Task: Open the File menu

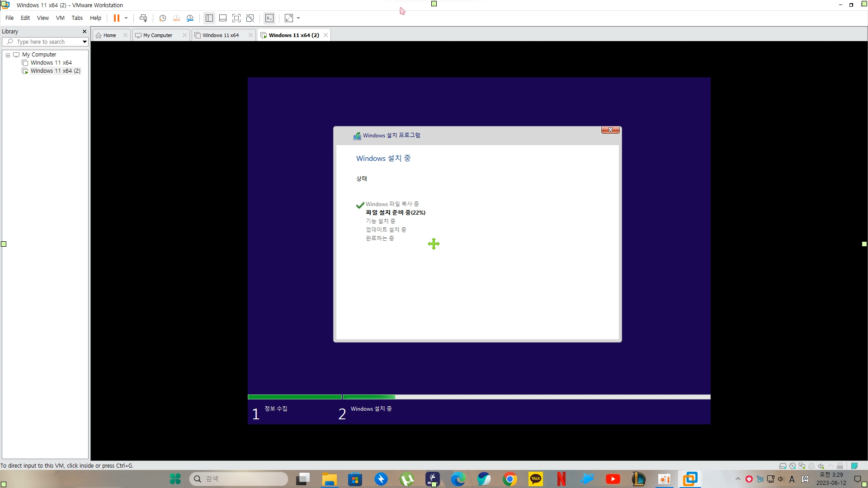Action: point(9,18)
